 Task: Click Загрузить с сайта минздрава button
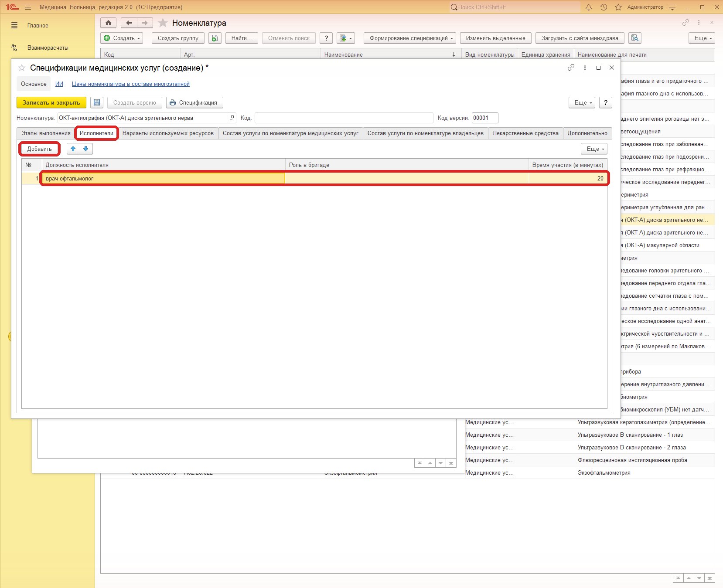click(x=580, y=38)
